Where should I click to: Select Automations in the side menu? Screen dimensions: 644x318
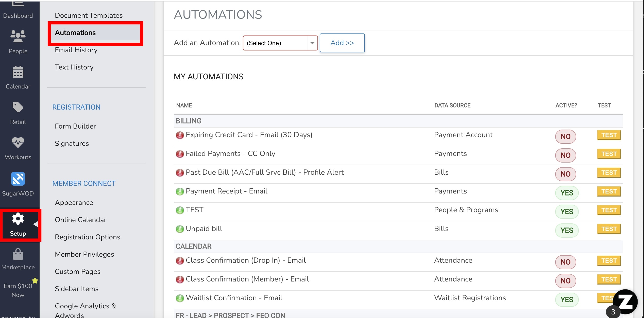(x=75, y=32)
